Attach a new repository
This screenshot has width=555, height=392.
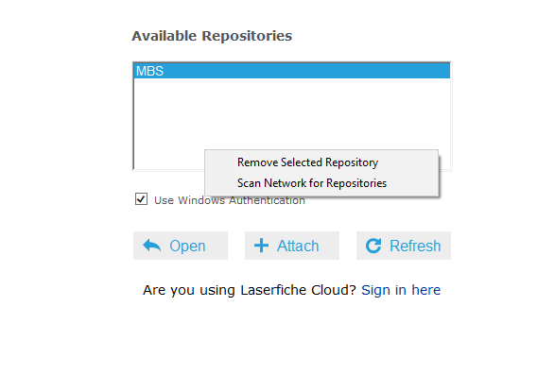click(292, 246)
